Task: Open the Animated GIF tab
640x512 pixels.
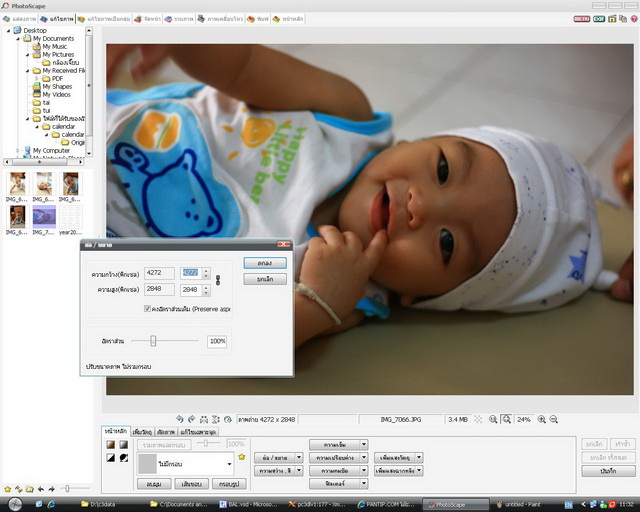Action: [x=220, y=19]
